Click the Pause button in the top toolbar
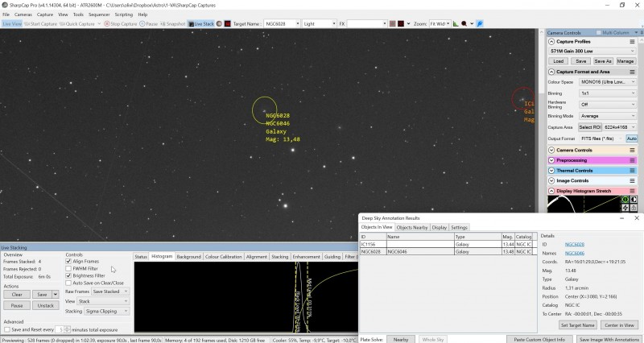The image size is (644, 343). coord(148,24)
